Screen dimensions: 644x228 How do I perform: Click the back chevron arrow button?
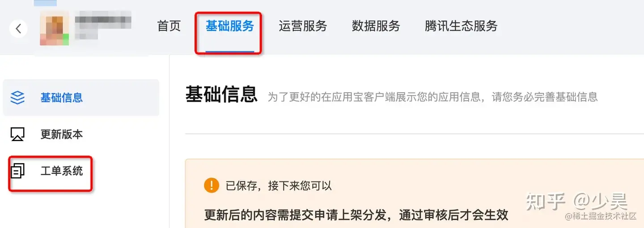(18, 29)
